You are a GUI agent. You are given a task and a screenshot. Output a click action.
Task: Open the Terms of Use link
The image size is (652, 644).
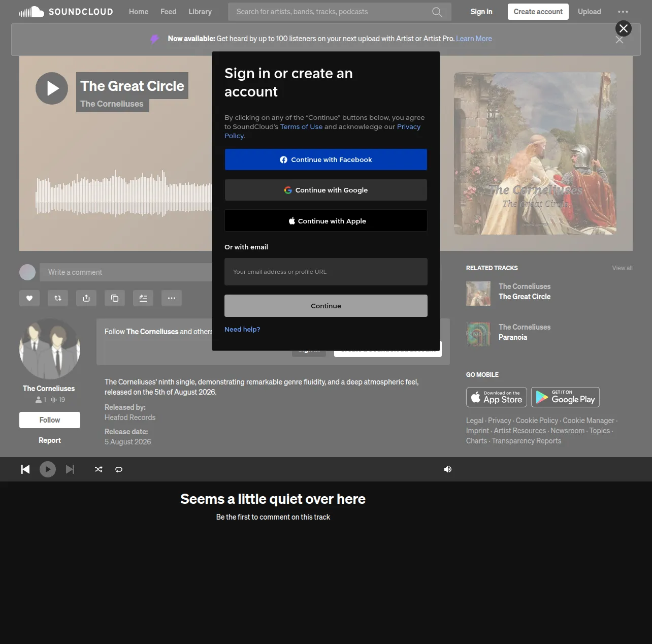(302, 126)
